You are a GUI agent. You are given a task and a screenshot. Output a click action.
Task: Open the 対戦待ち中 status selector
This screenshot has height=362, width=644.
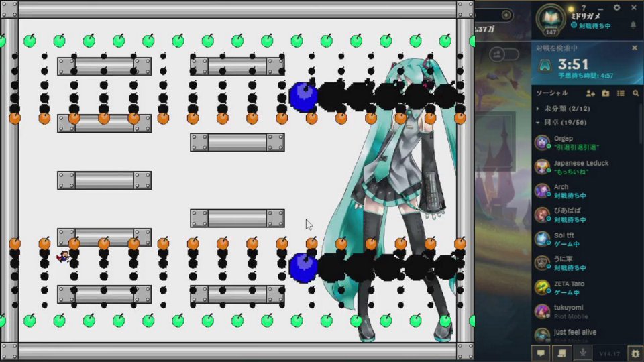pyautogui.click(x=590, y=26)
